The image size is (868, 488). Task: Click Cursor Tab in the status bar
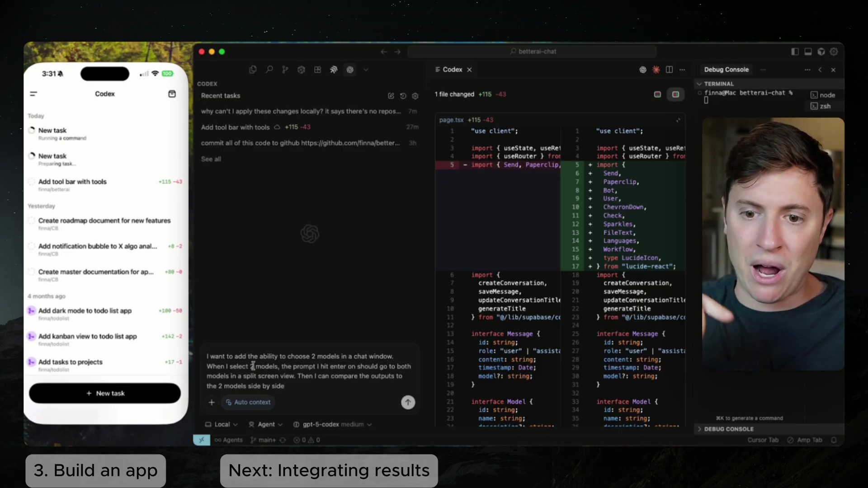[x=763, y=440]
